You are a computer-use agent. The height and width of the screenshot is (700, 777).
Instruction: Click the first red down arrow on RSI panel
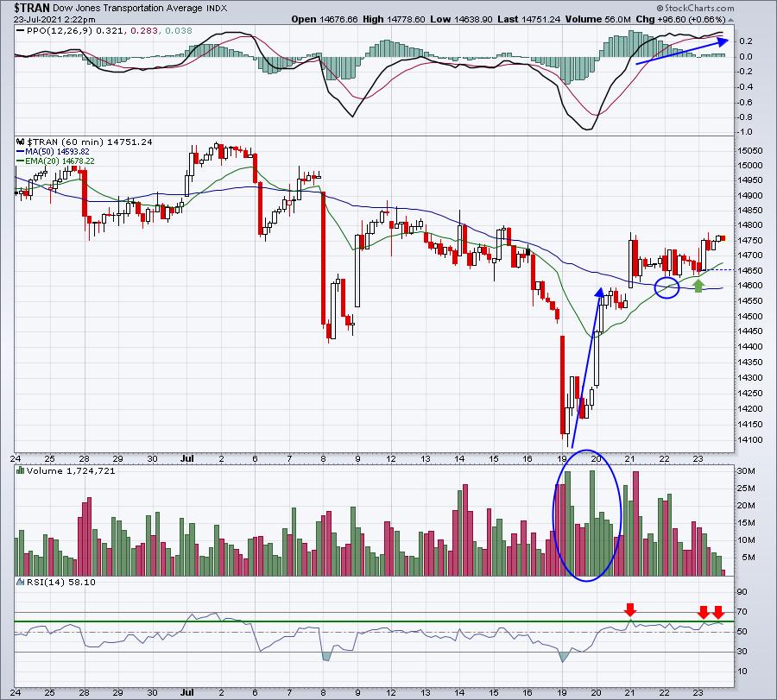(630, 610)
